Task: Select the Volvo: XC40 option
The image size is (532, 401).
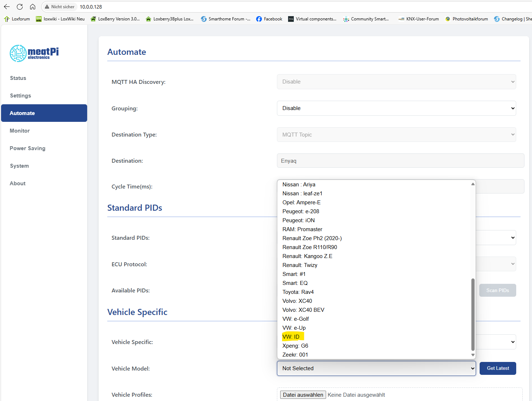Action: (374, 301)
